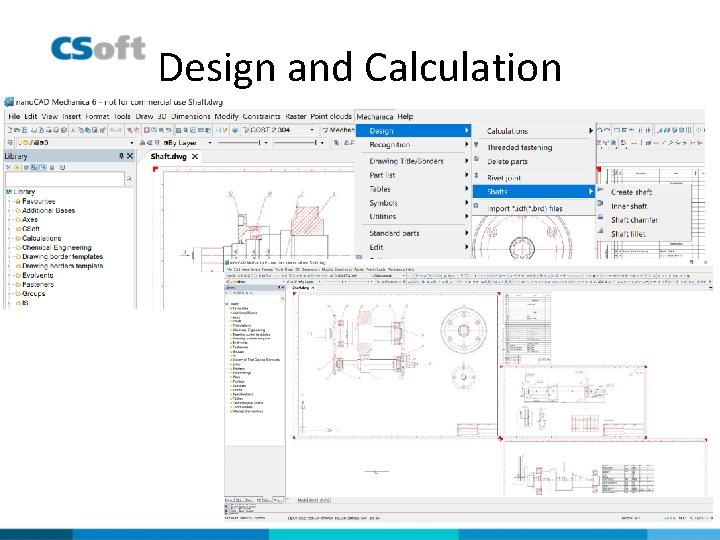This screenshot has height=540, width=720.
Task: Open the Draw menu
Action: pos(144,117)
